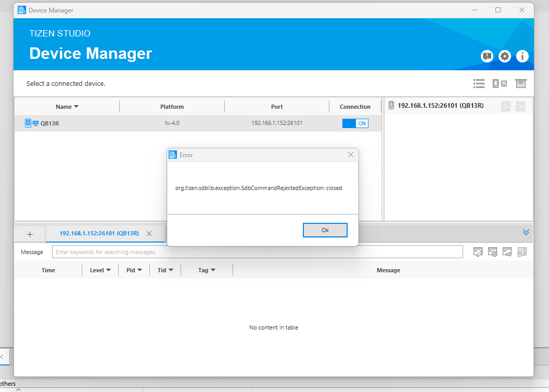Minimize the Device Manager window

(475, 10)
